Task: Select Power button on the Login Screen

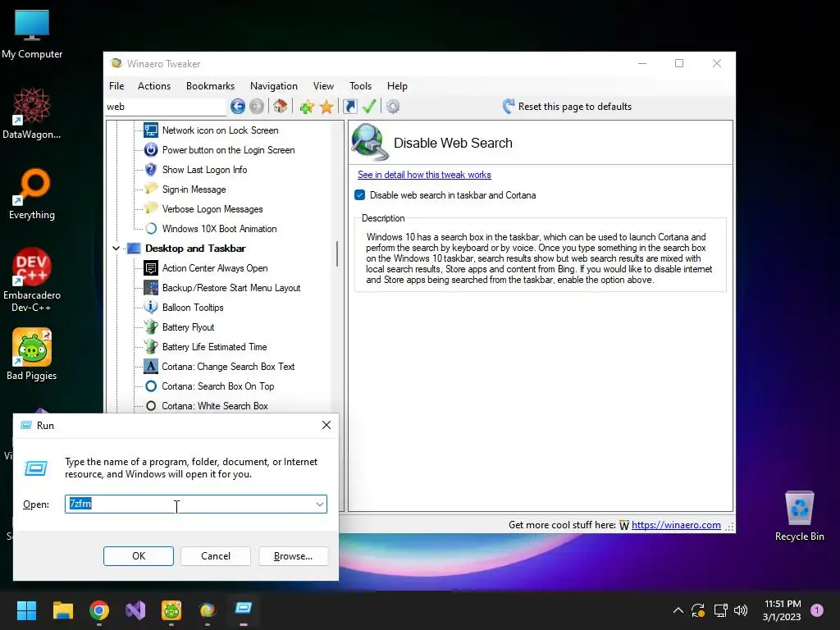Action: coord(228,150)
